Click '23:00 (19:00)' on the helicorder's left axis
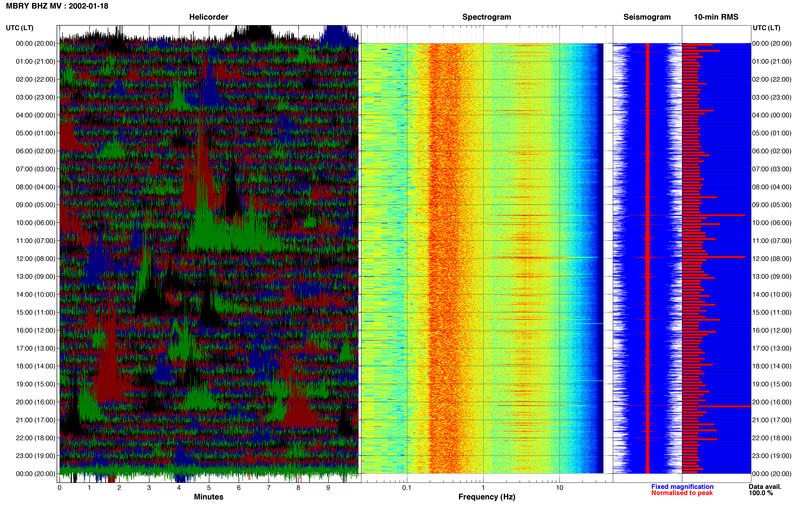The image size is (812, 508). point(36,456)
